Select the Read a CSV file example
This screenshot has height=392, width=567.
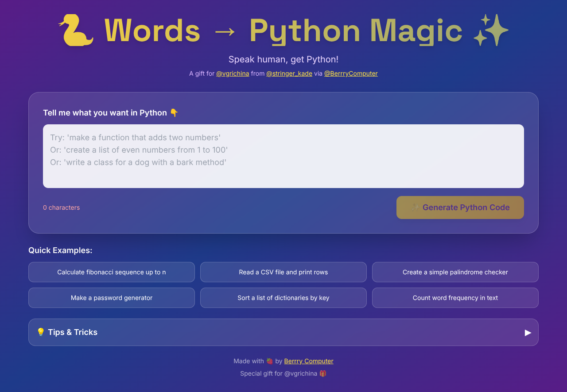click(283, 272)
